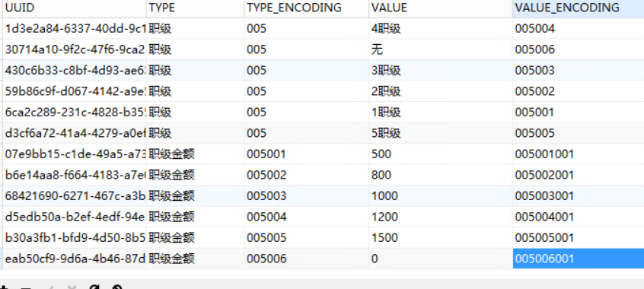Select UUID cell starting with 6ca2c289
Screen dimensions: 644x289
(x=75, y=112)
